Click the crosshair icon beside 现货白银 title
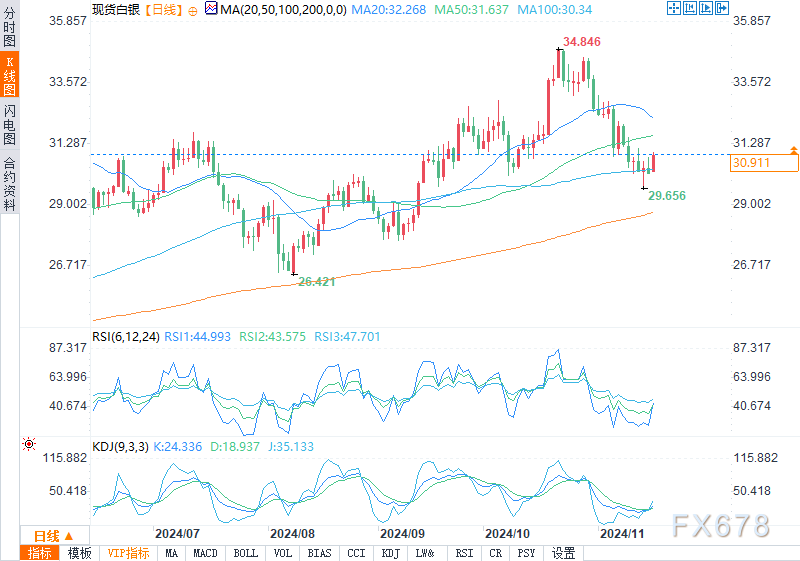 [x=193, y=8]
